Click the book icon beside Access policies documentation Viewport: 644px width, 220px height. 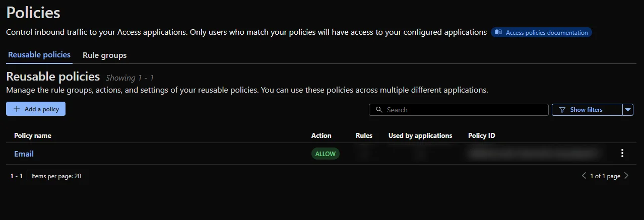(498, 32)
